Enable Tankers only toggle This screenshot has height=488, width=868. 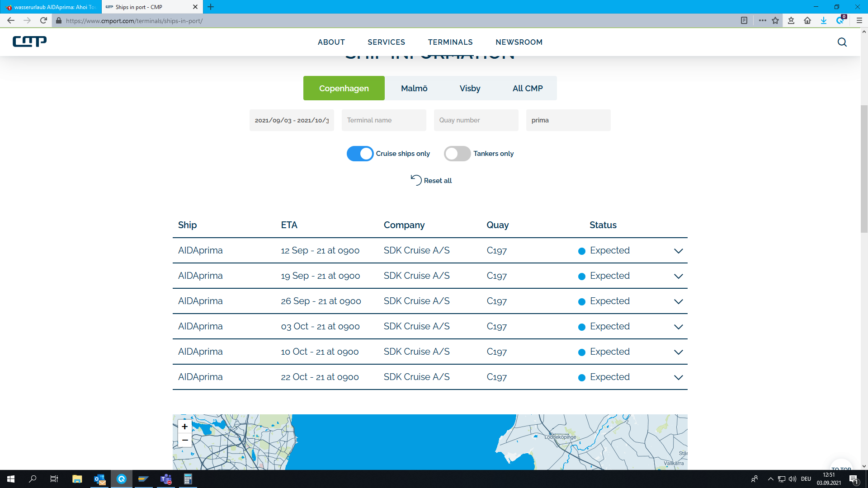point(457,154)
